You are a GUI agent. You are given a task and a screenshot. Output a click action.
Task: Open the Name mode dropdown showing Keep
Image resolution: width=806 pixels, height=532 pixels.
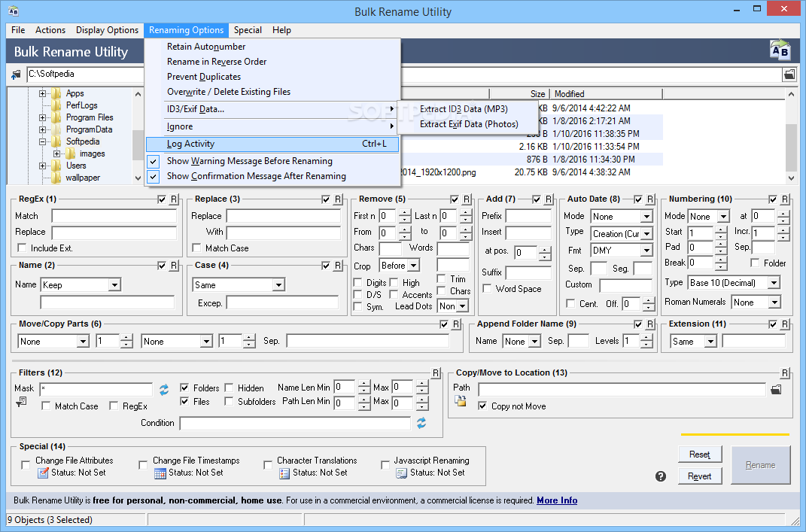point(81,284)
